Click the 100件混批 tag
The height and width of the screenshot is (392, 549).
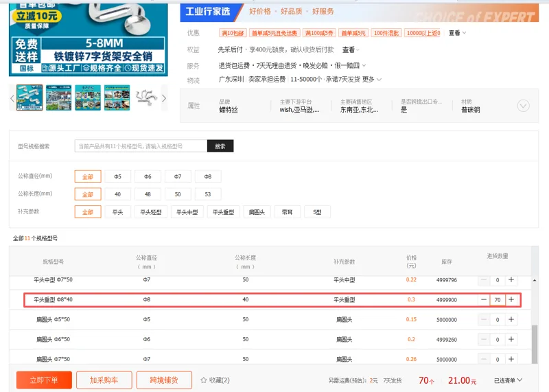click(386, 33)
